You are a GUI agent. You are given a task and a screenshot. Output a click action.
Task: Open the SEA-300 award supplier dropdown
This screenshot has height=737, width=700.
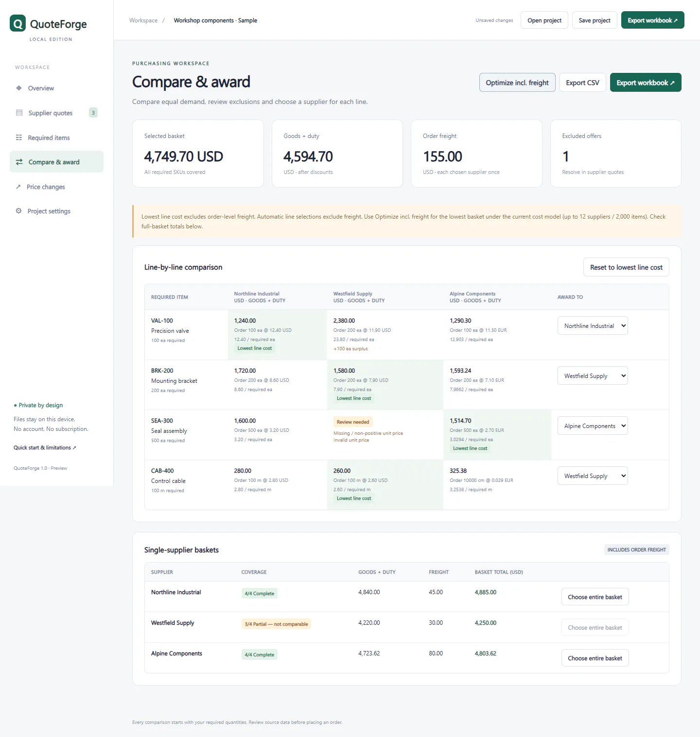[593, 426]
